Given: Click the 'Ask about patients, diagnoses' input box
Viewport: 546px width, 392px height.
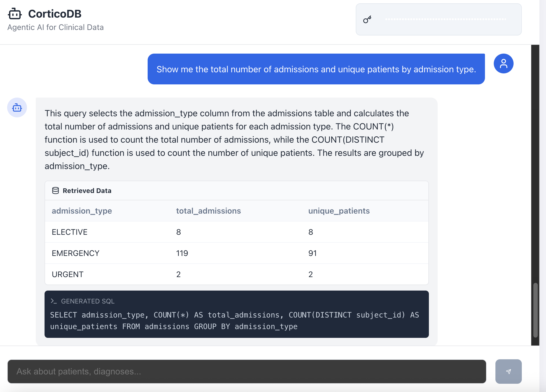Looking at the screenshot, I should pyautogui.click(x=247, y=371).
